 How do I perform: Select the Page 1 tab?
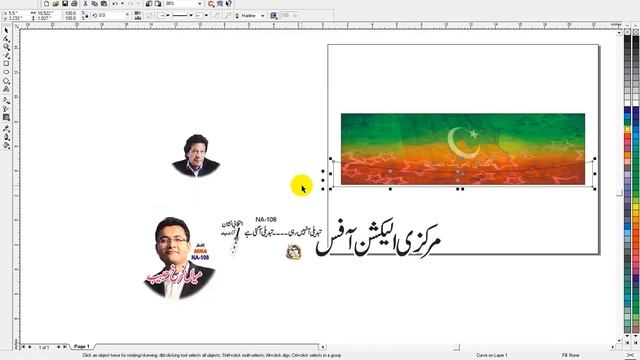click(82, 347)
